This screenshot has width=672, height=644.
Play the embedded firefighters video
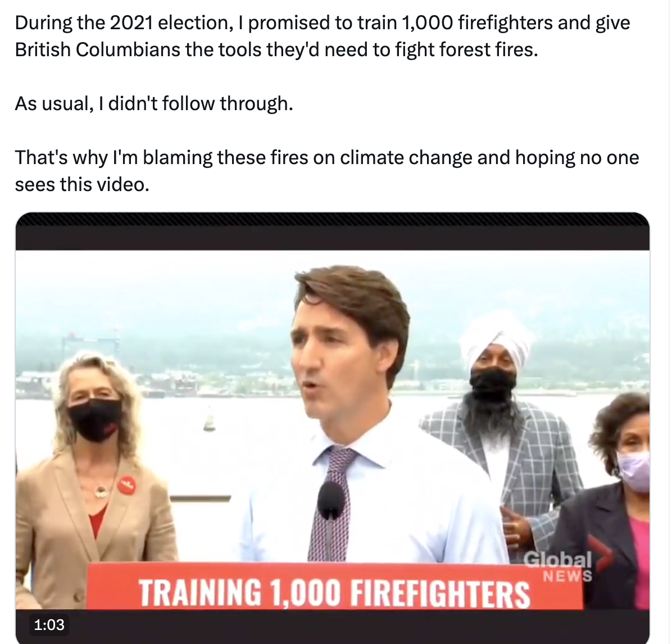coord(333,428)
